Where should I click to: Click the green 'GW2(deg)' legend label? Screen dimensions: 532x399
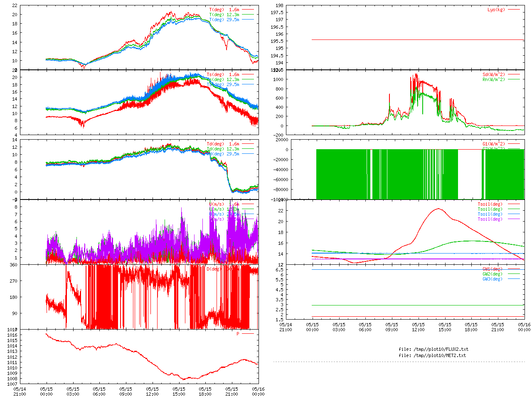point(493,274)
